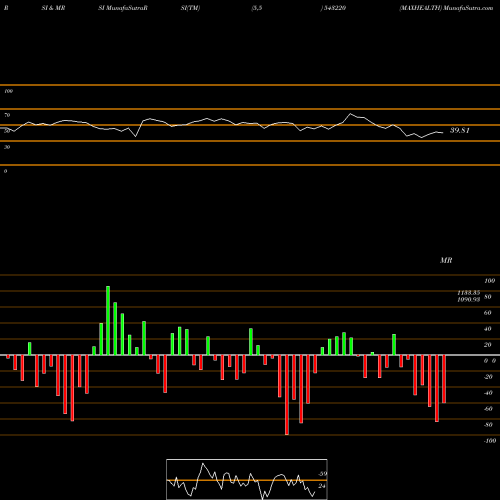Click the RSI line peak above 70

coord(350,114)
